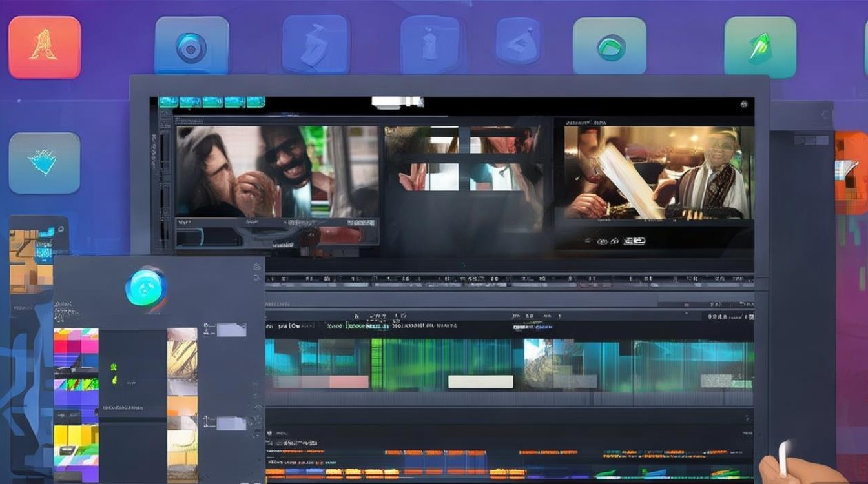
Task: Click the glowing cyan orb in the floating panel
Action: [146, 287]
